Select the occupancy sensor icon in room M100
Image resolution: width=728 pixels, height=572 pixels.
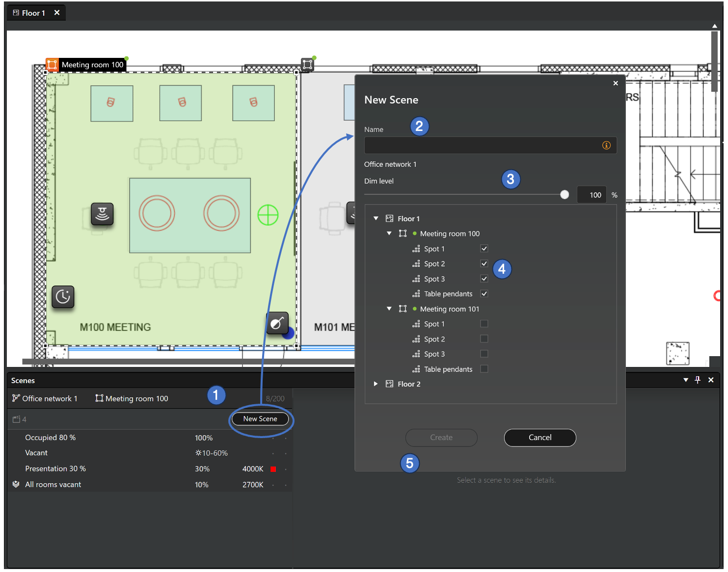point(102,214)
